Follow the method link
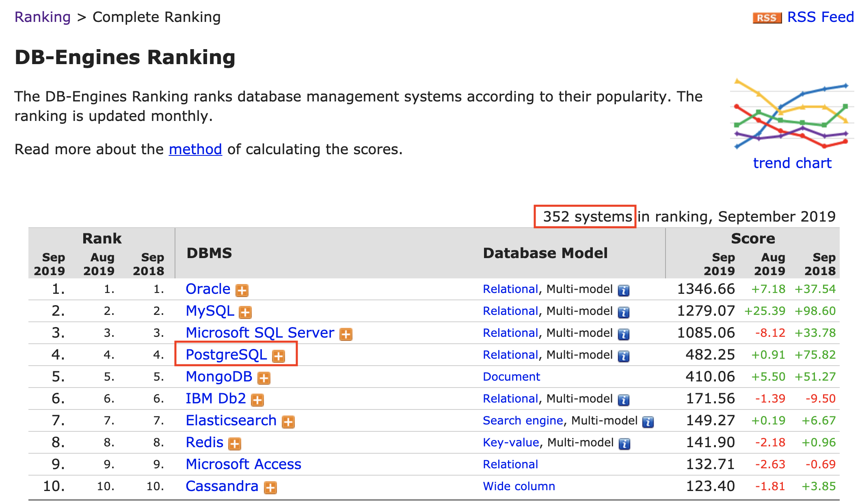This screenshot has width=860, height=504. click(x=195, y=149)
